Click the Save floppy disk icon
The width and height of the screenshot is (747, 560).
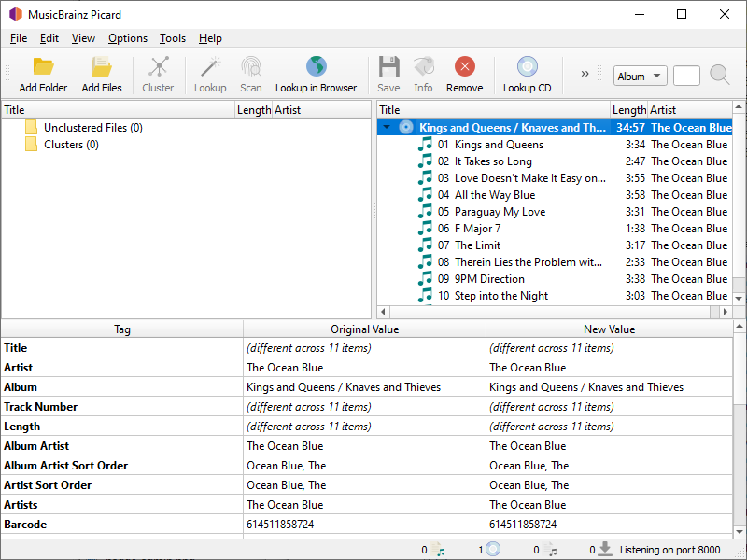(x=388, y=67)
